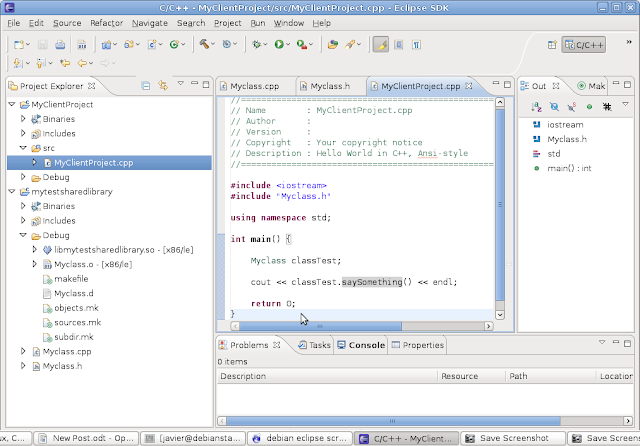Click the Search flashlight icon
640x446 pixels.
click(350, 44)
